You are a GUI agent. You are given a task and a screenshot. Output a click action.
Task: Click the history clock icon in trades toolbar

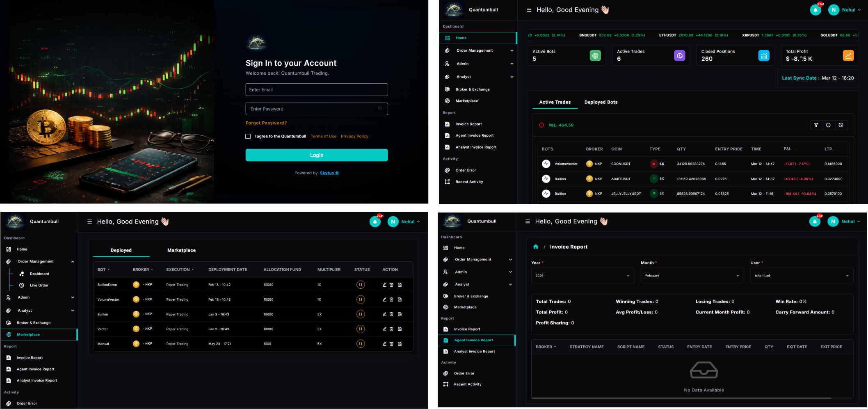tap(841, 125)
